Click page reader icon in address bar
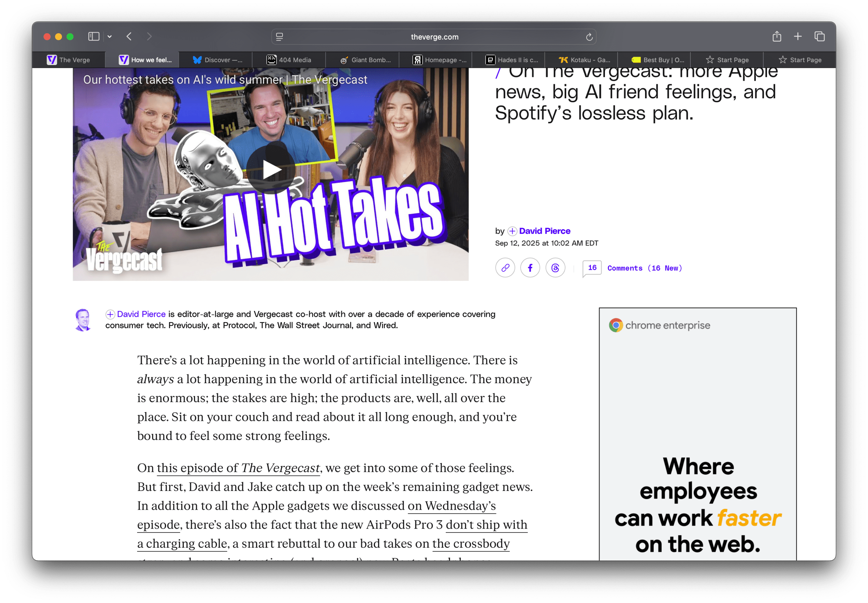868x603 pixels. point(279,37)
